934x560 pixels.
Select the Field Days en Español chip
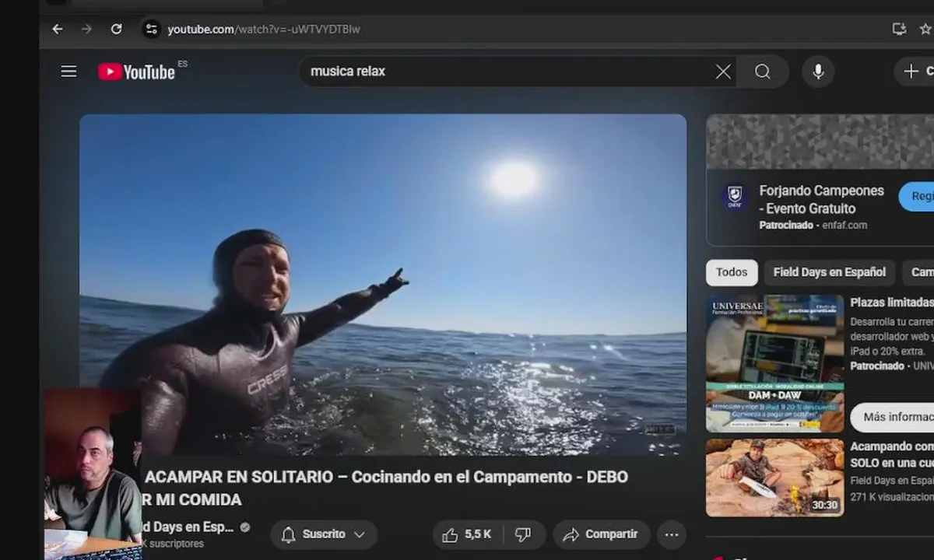coord(830,272)
